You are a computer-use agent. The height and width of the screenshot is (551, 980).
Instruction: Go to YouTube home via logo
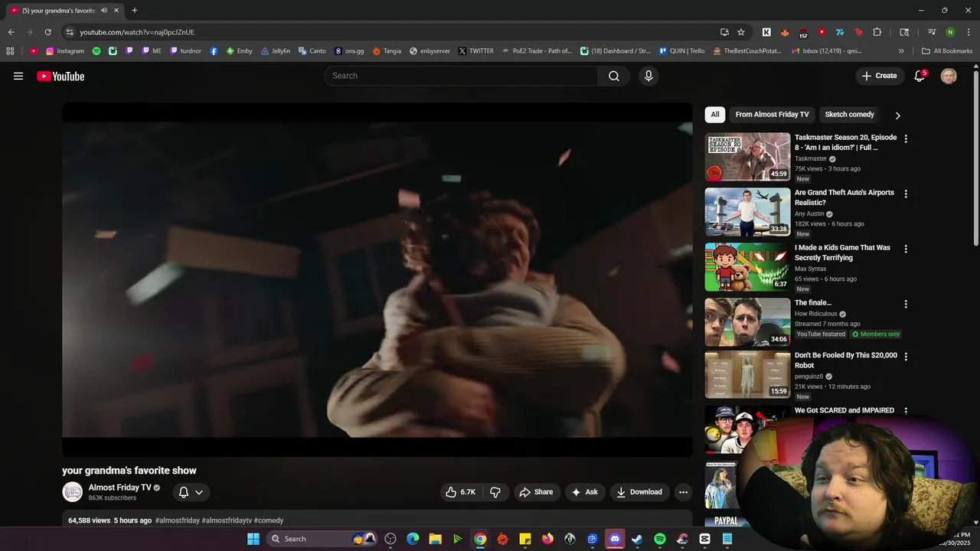pos(60,76)
